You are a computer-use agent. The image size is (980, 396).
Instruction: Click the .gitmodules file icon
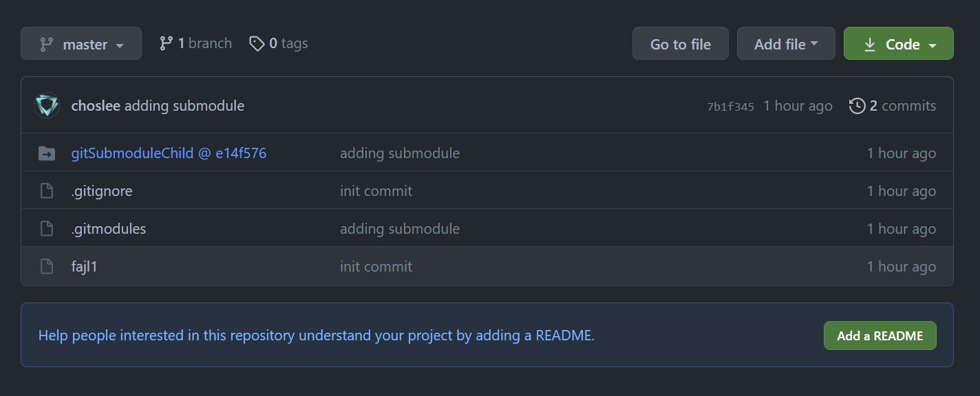[47, 229]
